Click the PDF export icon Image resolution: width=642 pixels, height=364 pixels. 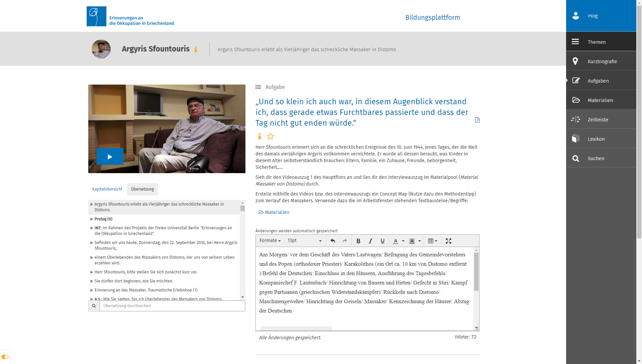click(477, 120)
